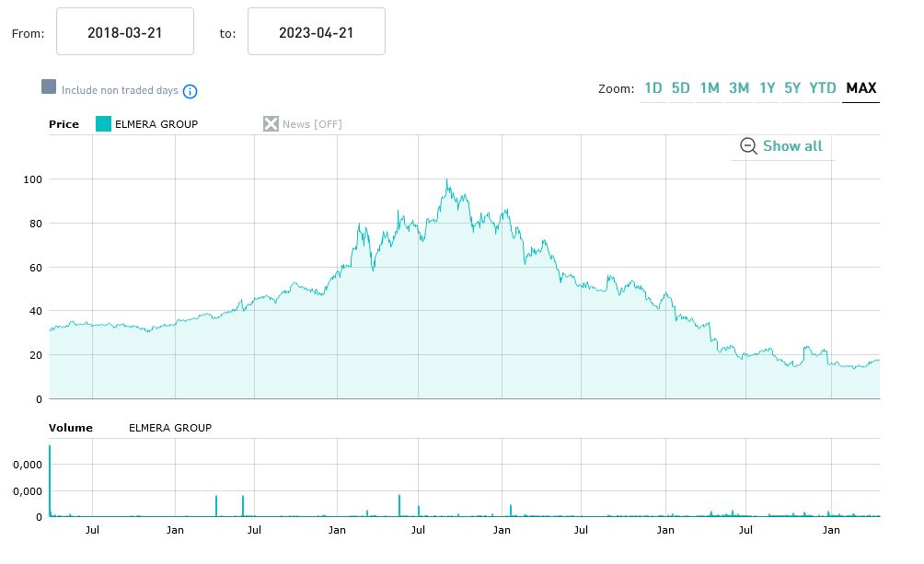
Task: Click the to date field 2023-04-21
Action: point(317,32)
